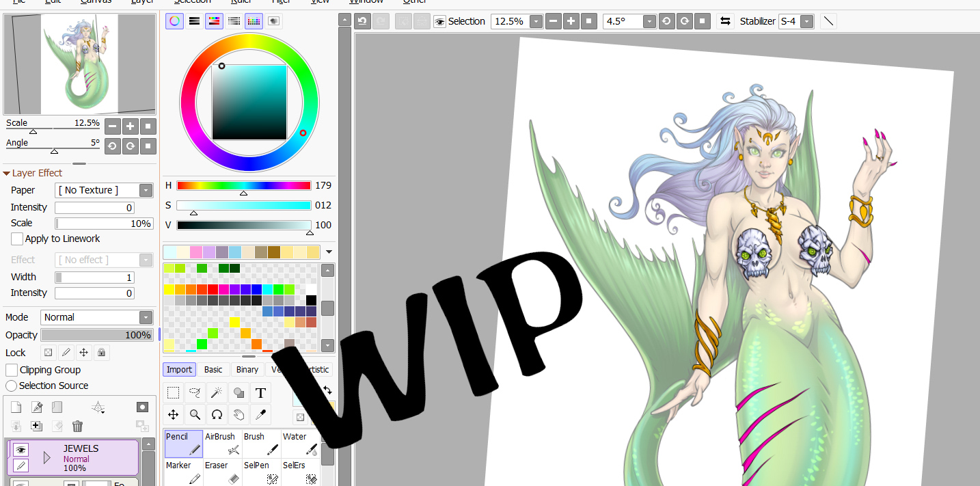
Task: Enable Apply to Linework checkbox
Action: click(17, 239)
